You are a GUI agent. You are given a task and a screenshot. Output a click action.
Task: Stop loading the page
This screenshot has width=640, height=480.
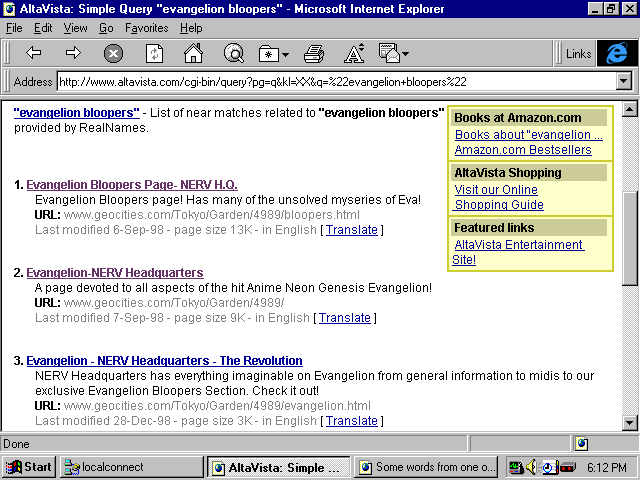113,54
